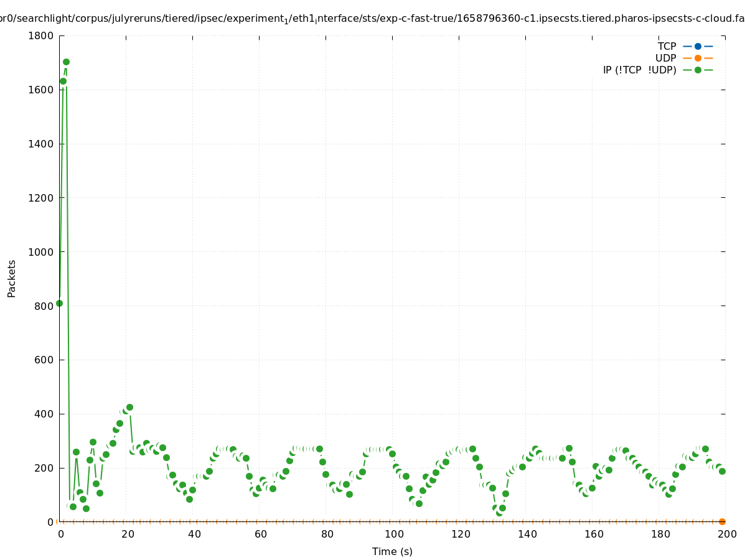Click the blue TCP legend marker

[698, 46]
